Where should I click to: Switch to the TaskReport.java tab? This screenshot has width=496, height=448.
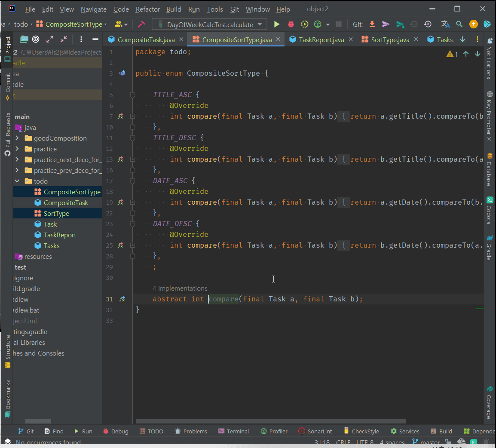321,40
